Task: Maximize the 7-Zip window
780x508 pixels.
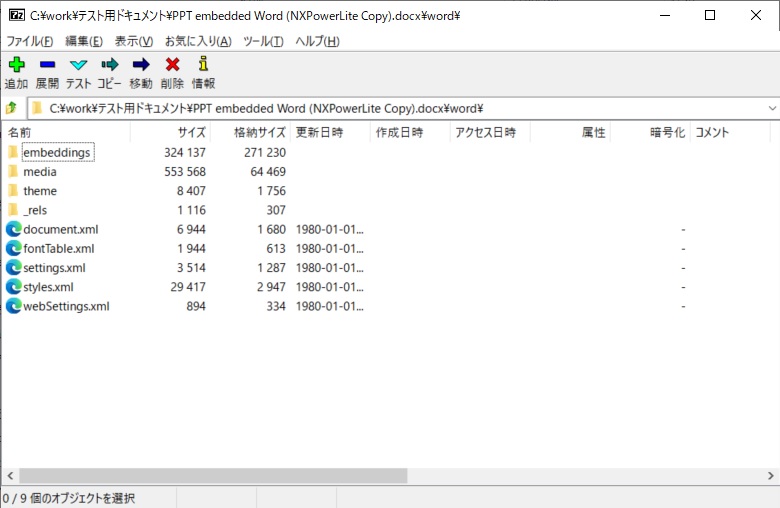Action: 710,15
